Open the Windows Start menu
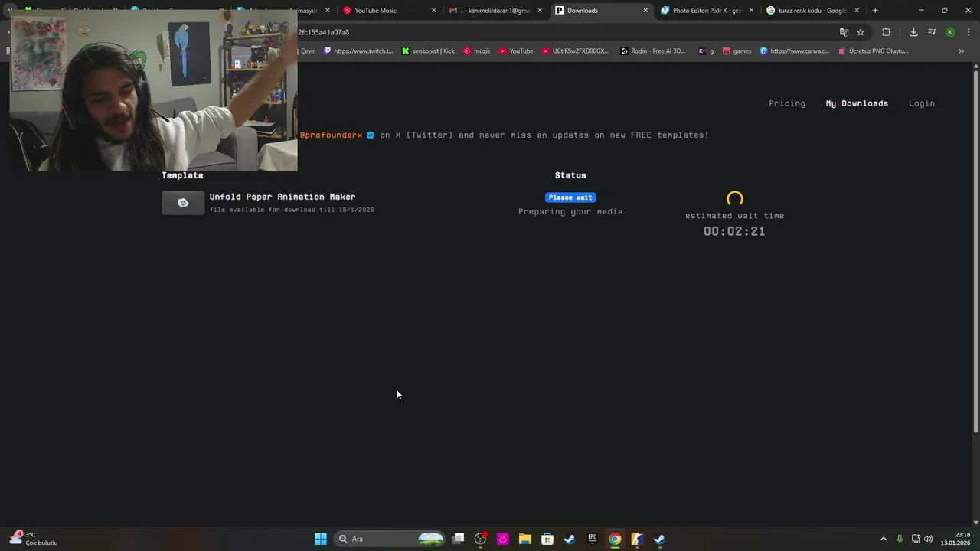The height and width of the screenshot is (551, 980). click(x=321, y=539)
